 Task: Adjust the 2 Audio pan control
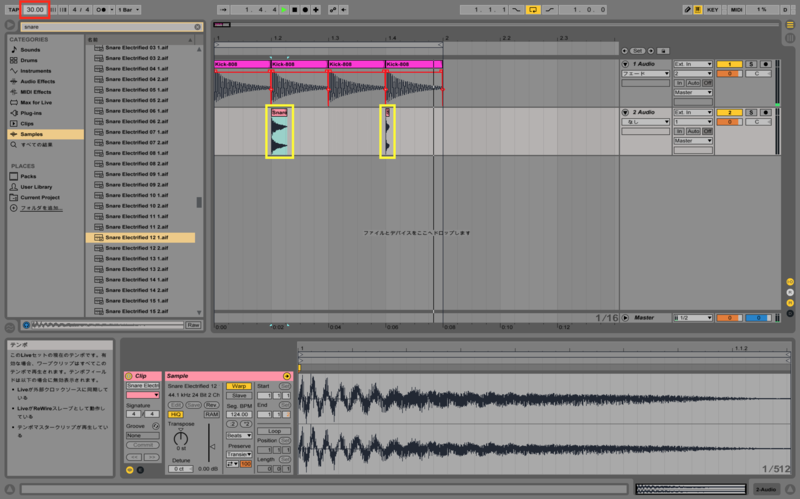coord(758,122)
